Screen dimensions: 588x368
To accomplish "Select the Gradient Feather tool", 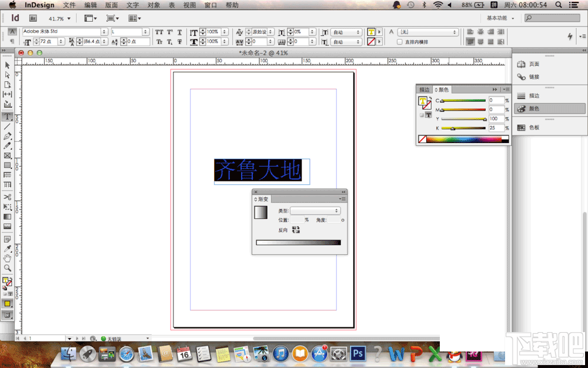I will coord(7,227).
